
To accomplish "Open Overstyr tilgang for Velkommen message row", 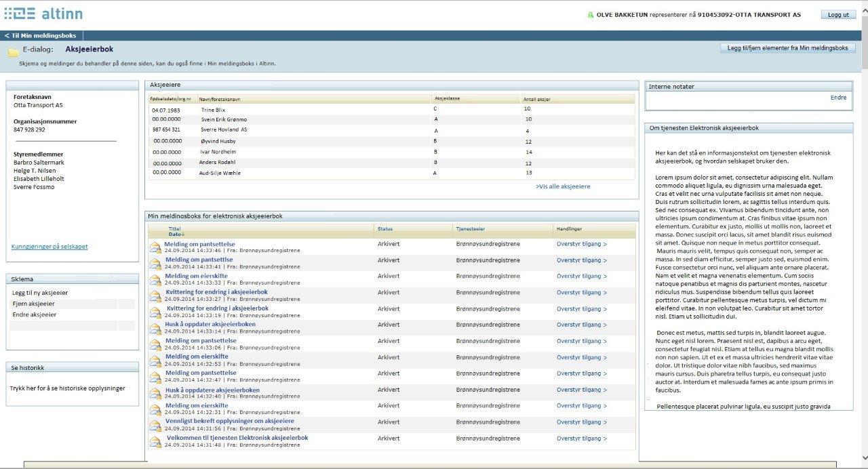I will [581, 439].
